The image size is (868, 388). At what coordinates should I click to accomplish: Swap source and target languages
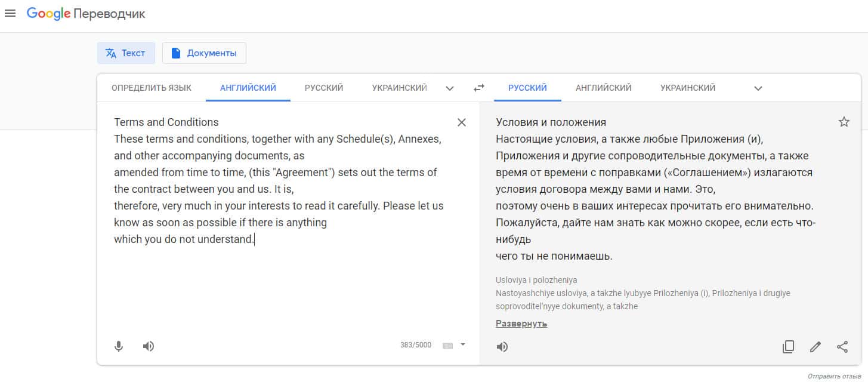tap(478, 88)
